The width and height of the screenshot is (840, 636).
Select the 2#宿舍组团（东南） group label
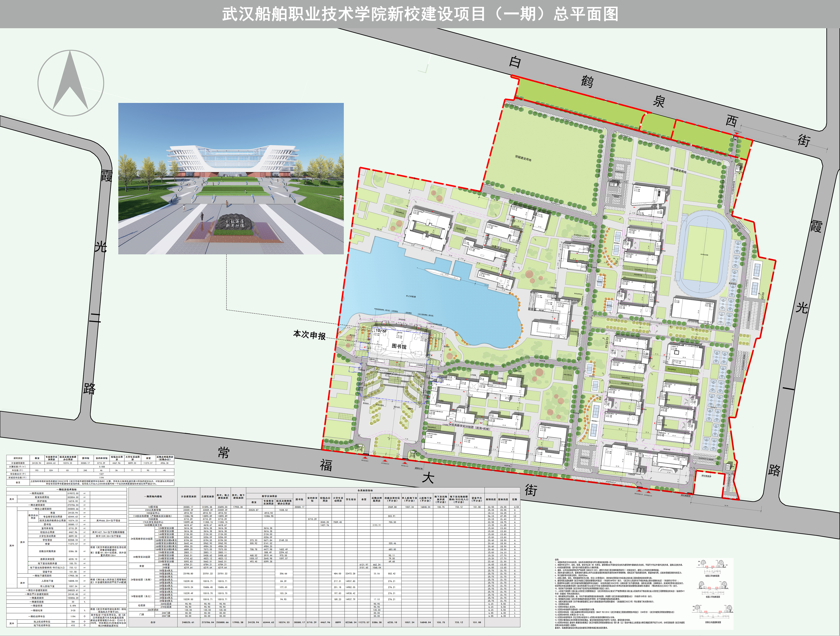pos(141,579)
